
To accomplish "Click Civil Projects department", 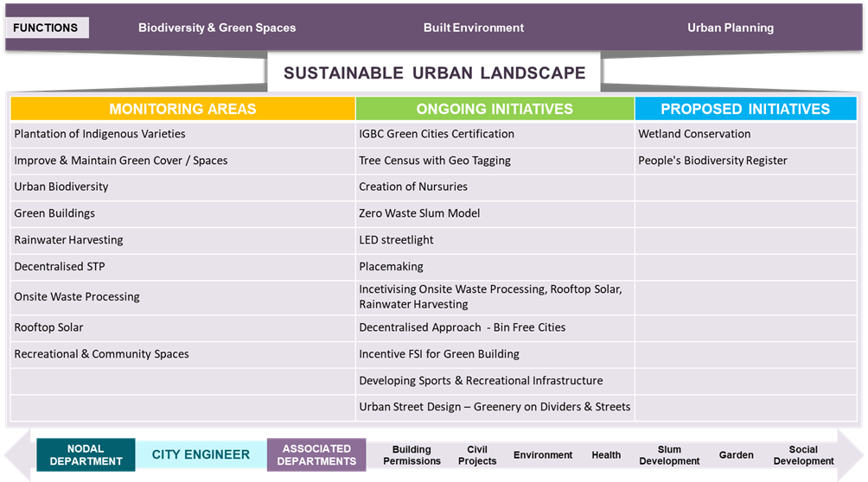I will point(477,455).
